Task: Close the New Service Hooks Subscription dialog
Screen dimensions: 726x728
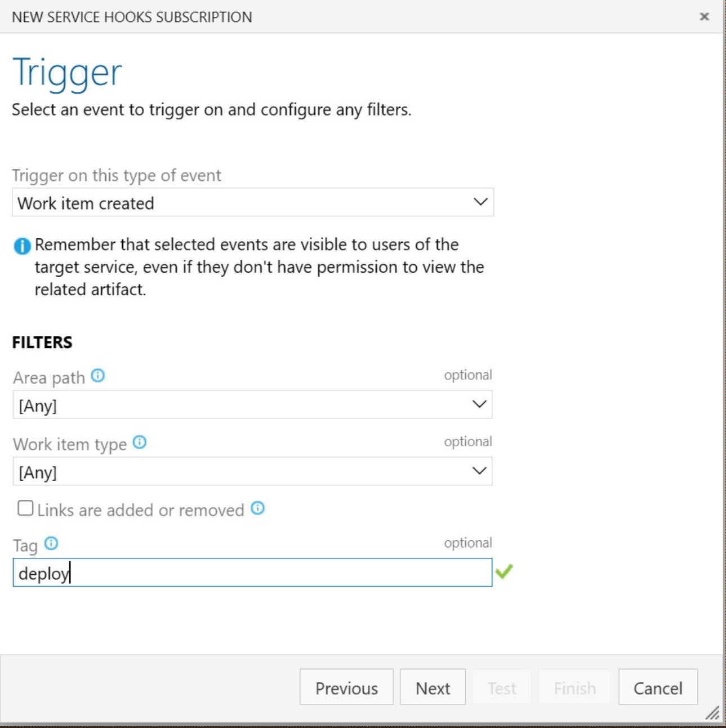Action: click(705, 17)
